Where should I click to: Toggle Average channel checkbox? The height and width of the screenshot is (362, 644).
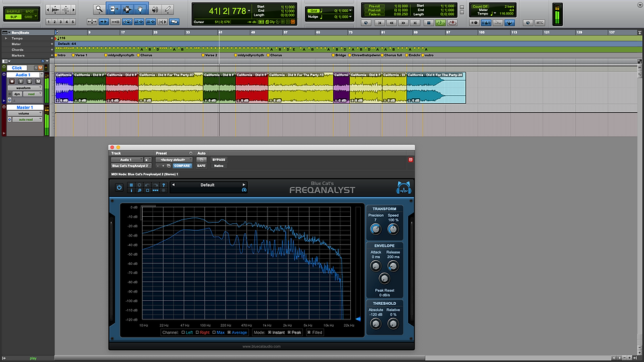coord(229,332)
